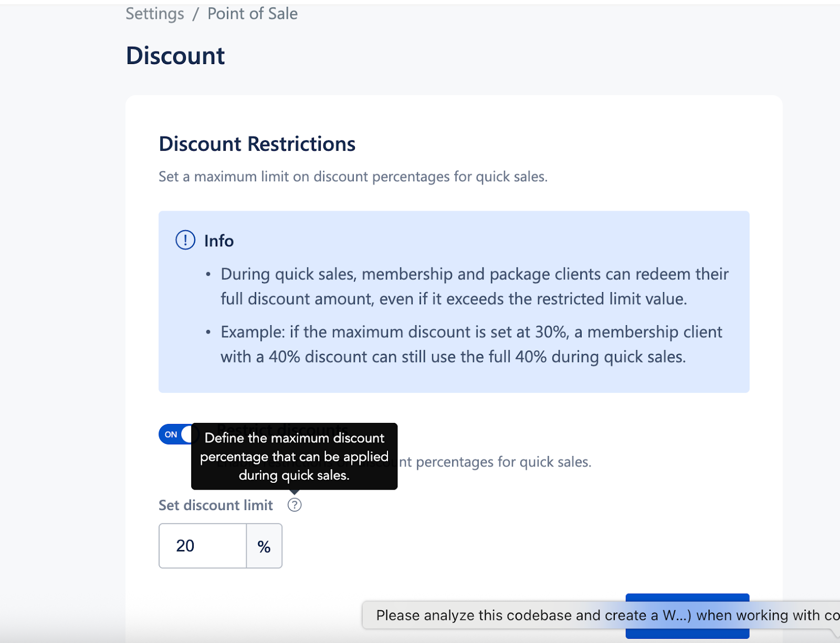Screen dimensions: 840x643
Task: Click the help question mark icon
Action: pos(295,505)
